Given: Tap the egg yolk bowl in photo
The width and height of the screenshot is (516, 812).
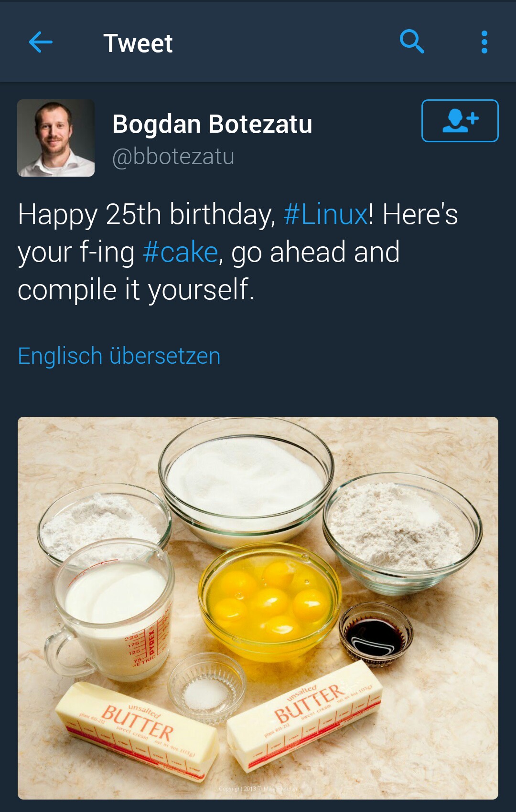Looking at the screenshot, I should pos(270,601).
